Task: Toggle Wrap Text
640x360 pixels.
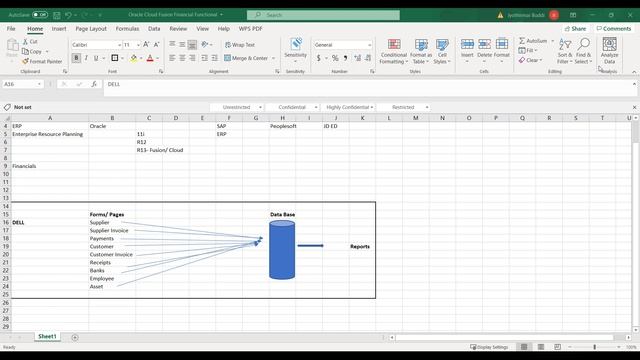Action: pyautogui.click(x=240, y=45)
